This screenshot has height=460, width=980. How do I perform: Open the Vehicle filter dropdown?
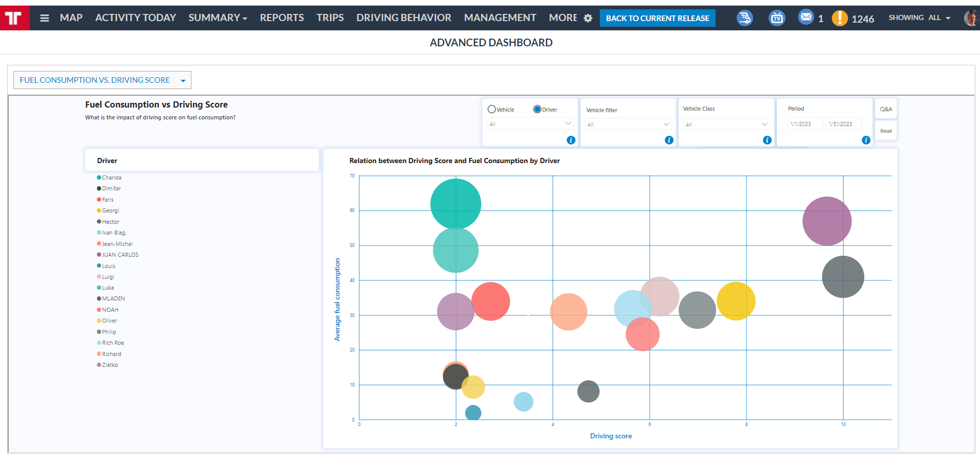click(x=628, y=125)
